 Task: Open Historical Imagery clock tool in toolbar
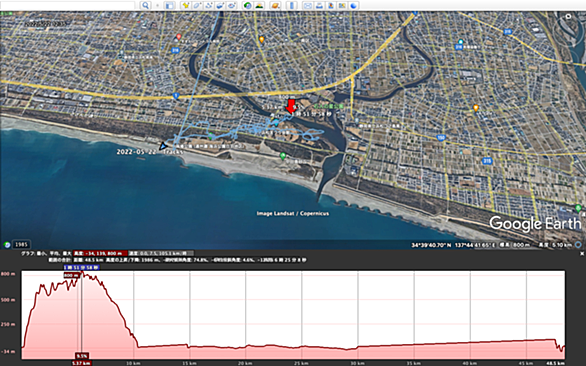[x=247, y=5]
